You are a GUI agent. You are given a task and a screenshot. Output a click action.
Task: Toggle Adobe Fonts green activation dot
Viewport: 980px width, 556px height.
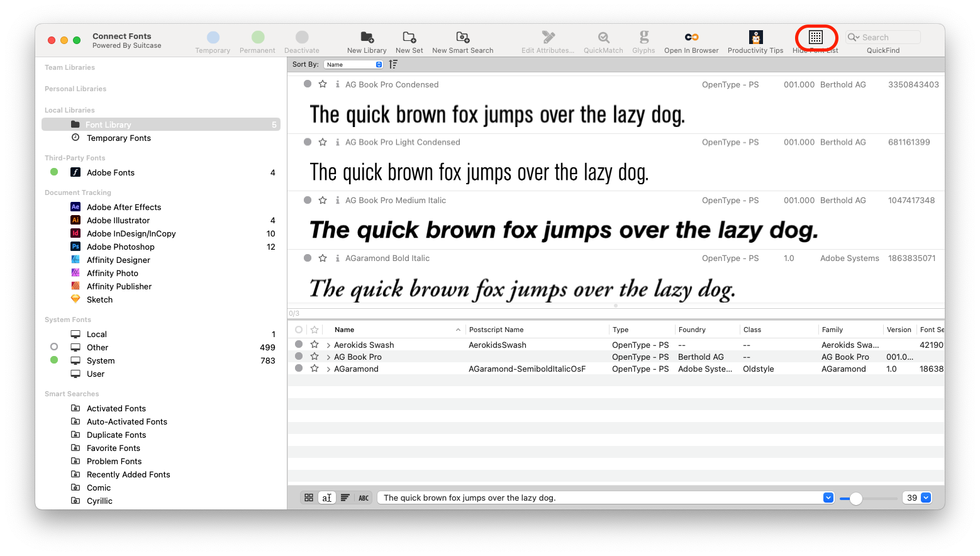(54, 172)
